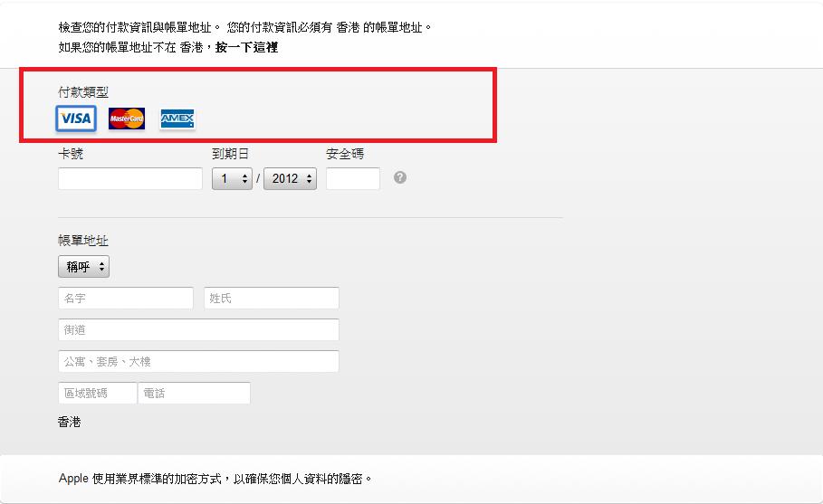The image size is (823, 504).
Task: Focus the 安全碼 security code field
Action: 353,179
